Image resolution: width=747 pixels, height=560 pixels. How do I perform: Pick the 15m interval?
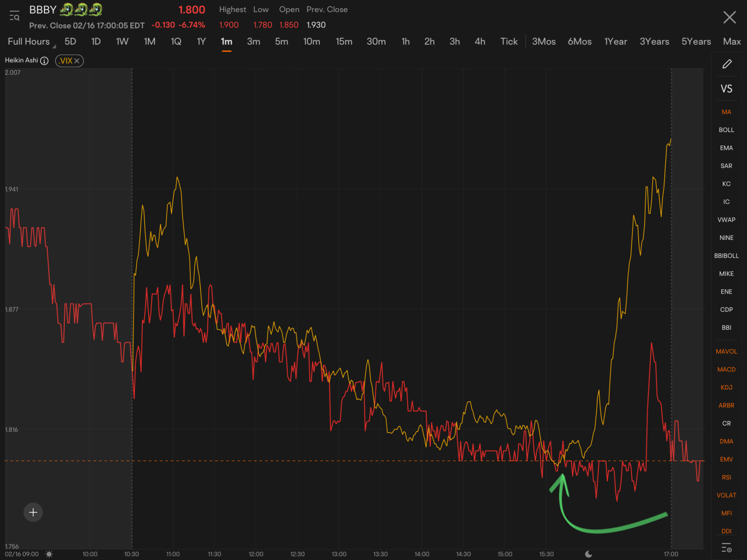(344, 42)
